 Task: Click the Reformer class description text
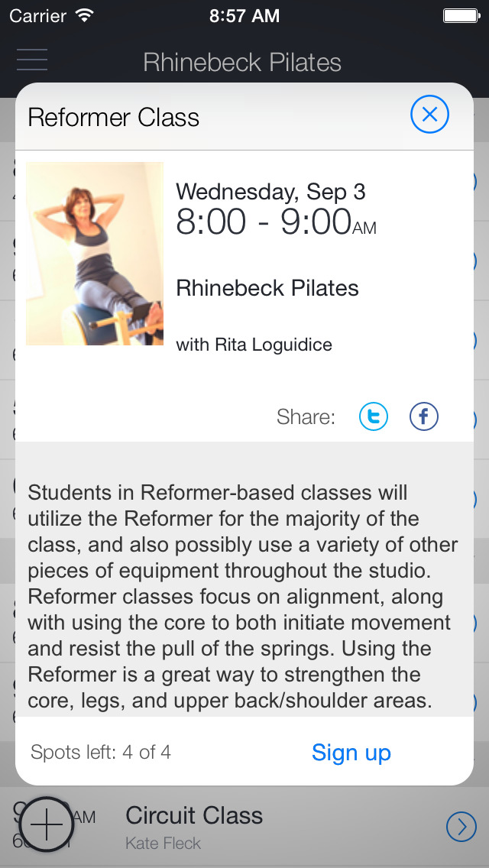tap(243, 597)
